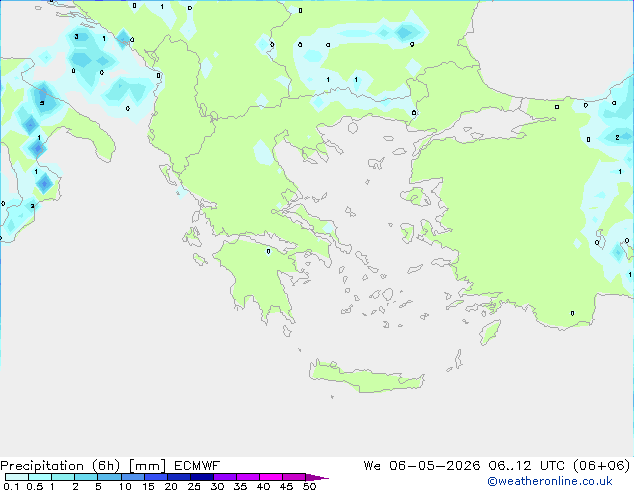Click the 'Precipitation' title word
Screen dimensions: 634x490
point(42,466)
